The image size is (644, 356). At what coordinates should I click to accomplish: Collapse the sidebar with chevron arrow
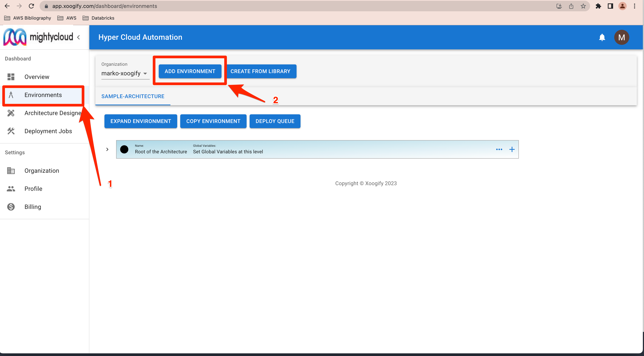point(78,37)
